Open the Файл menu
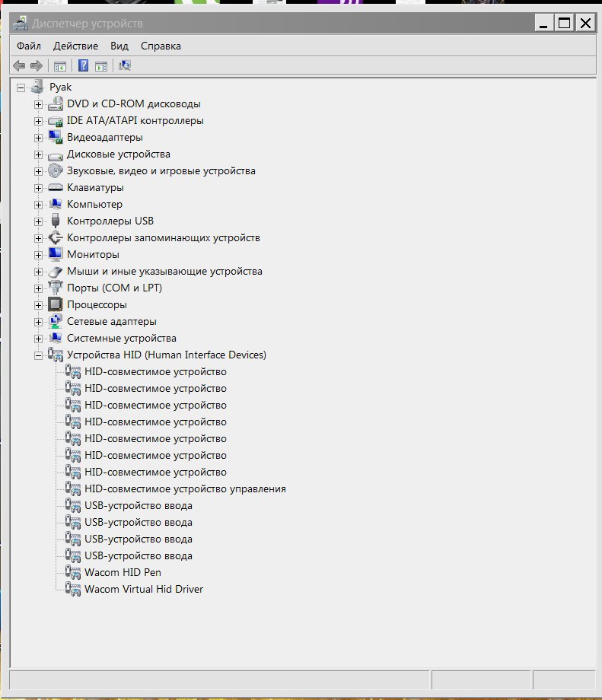 (29, 46)
